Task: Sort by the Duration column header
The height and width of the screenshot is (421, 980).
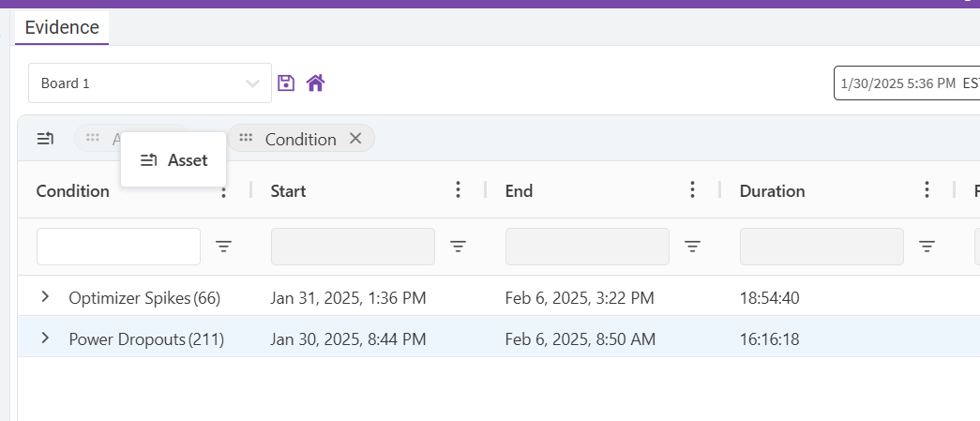Action: [772, 191]
